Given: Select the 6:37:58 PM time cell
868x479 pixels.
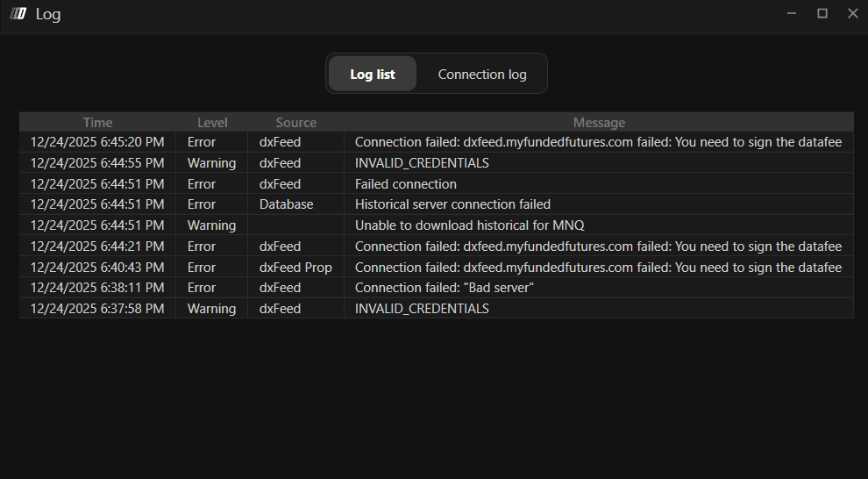Looking at the screenshot, I should click(x=97, y=309).
